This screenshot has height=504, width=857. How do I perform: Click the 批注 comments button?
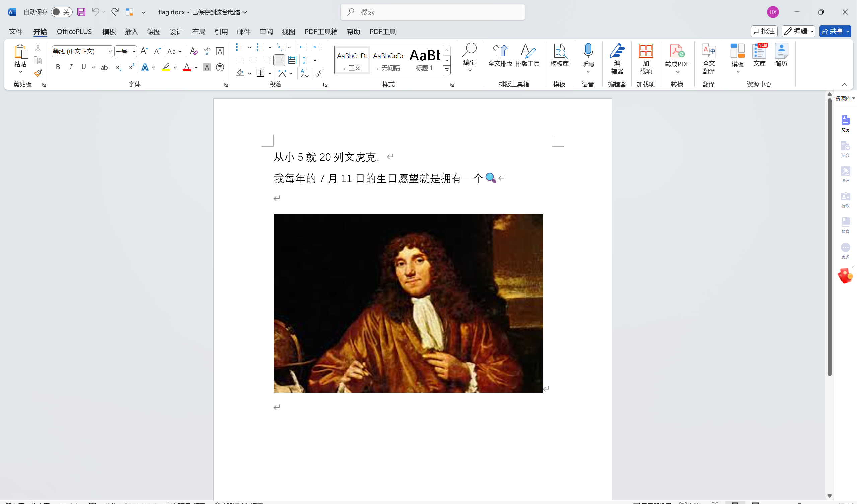pos(764,31)
